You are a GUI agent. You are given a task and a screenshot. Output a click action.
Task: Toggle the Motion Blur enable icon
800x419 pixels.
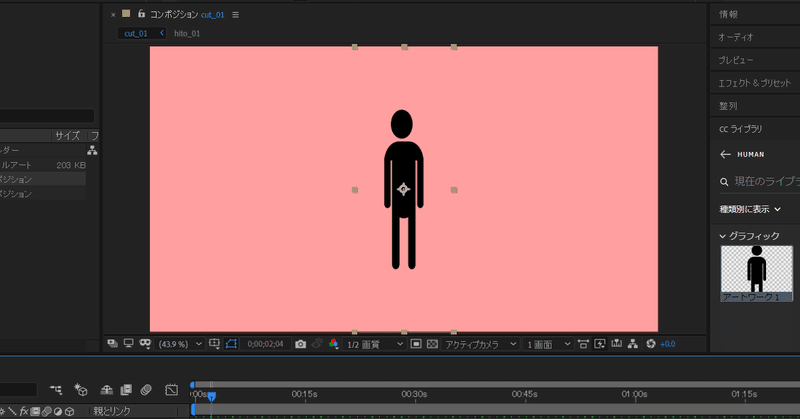coord(146,390)
